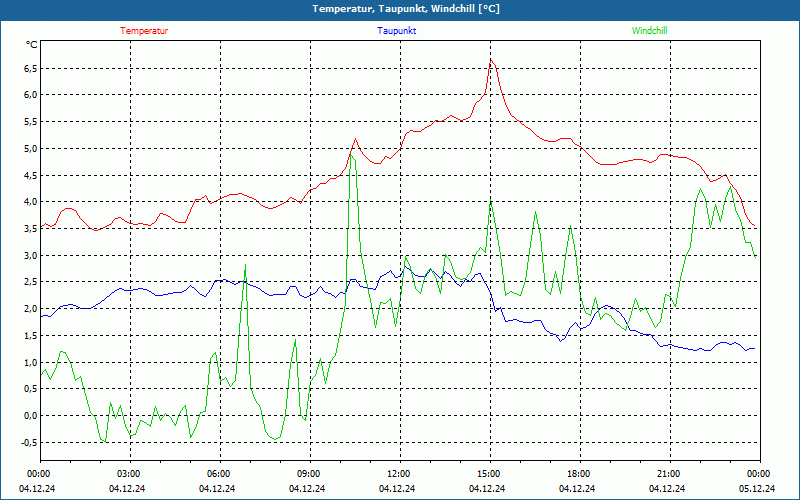The width and height of the screenshot is (800, 500).
Task: Click the 12:00 time axis label
Action: 398,474
